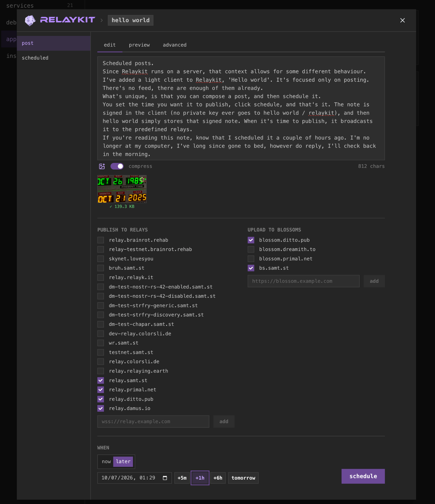The image size is (435, 504).
Task: Check blossom.dreamith.to server
Action: click(251, 249)
